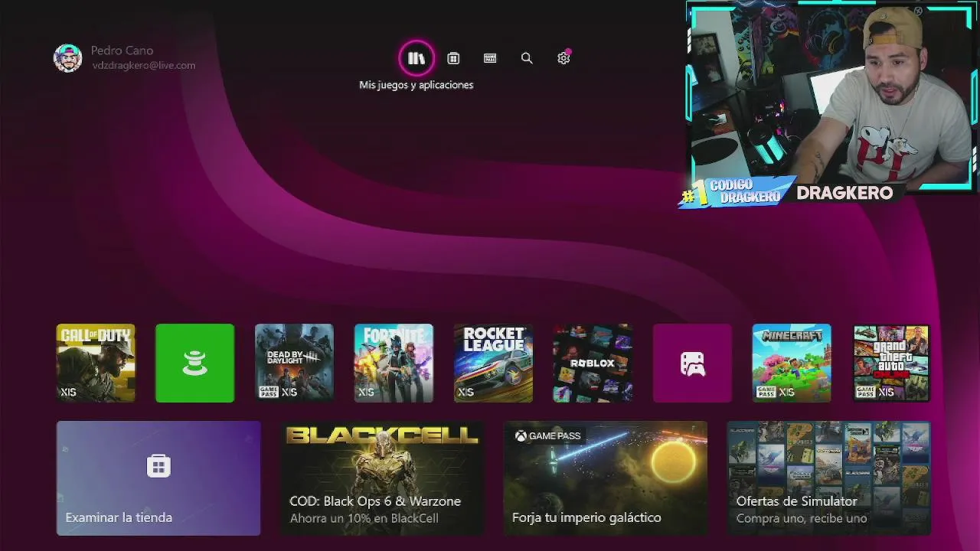Launch the Rocket League tile
The image size is (980, 551).
pos(494,363)
